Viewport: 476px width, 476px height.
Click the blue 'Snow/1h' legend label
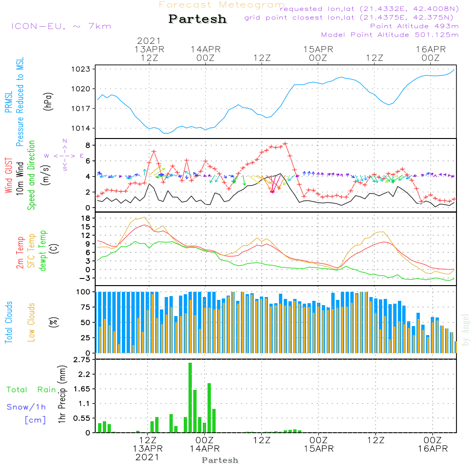pos(26,407)
